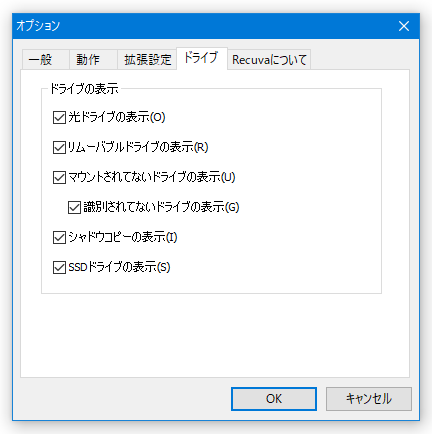Toggle the リムーバブルドライブの表示(R) checkbox

click(59, 147)
